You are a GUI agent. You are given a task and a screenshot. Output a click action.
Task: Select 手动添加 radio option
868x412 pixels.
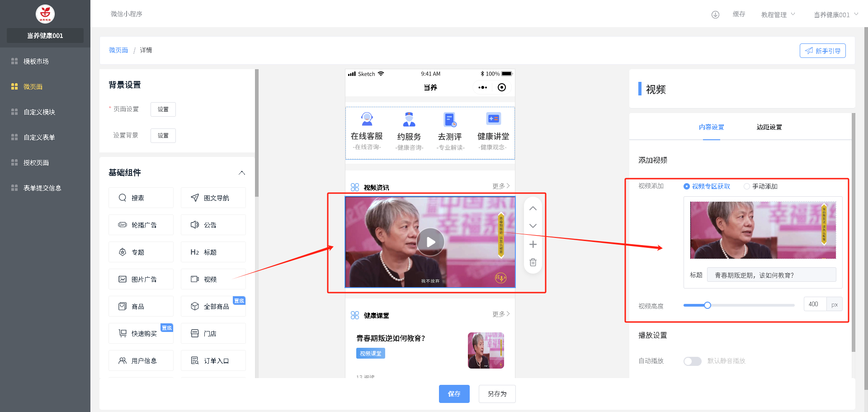coord(747,186)
